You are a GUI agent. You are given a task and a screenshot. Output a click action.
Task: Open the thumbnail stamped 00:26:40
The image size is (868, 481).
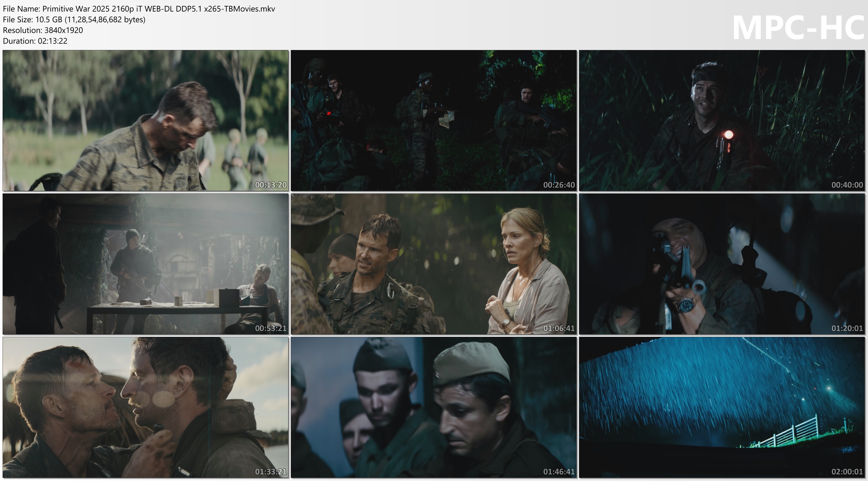click(x=434, y=121)
